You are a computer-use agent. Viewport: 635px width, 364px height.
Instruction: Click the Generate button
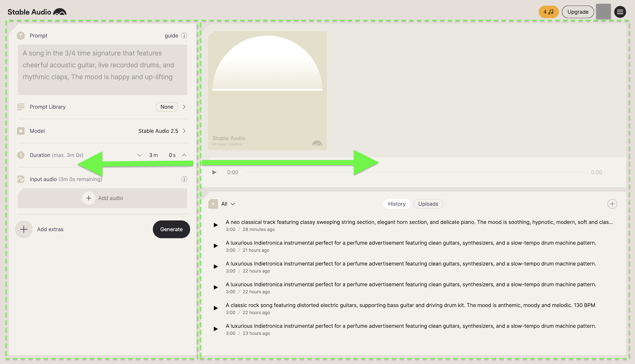(x=171, y=229)
